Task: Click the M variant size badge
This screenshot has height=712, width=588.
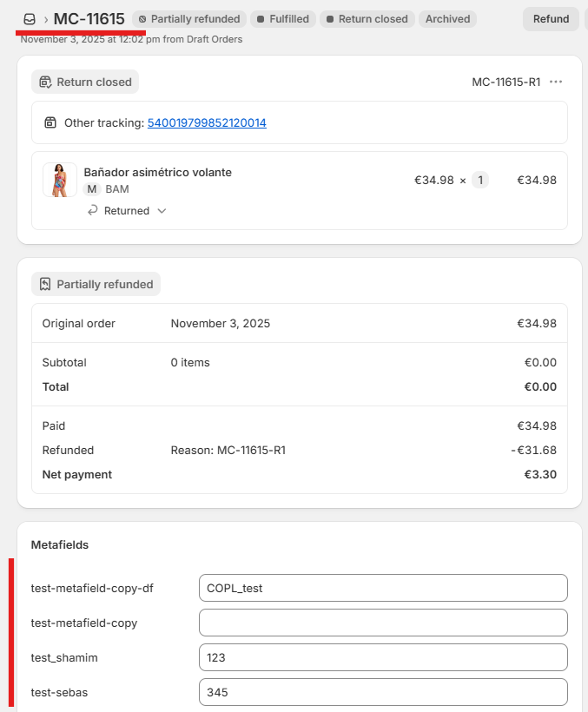Action: point(92,189)
